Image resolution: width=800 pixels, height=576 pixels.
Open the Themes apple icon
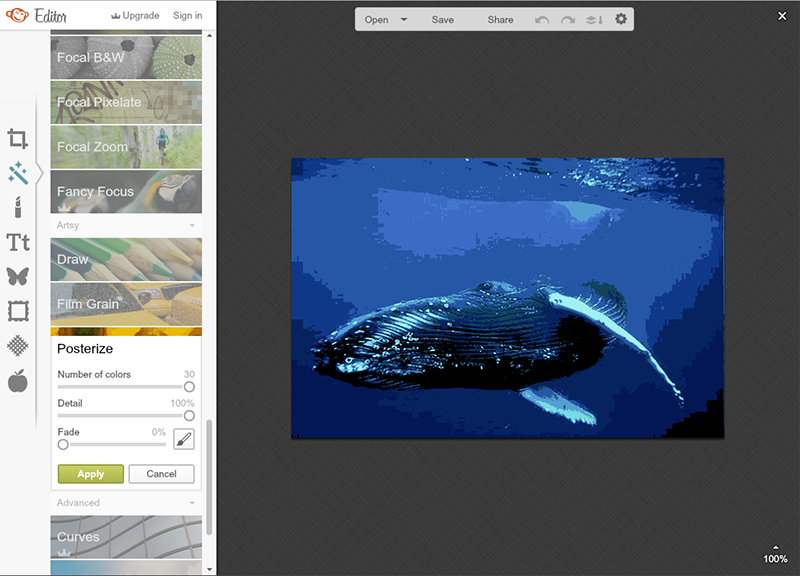pyautogui.click(x=18, y=381)
